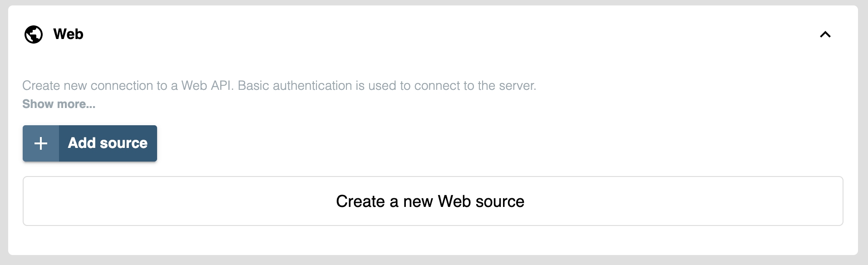Screen dimensions: 868x265
Task: Click the Web section heading text
Action: [x=68, y=34]
